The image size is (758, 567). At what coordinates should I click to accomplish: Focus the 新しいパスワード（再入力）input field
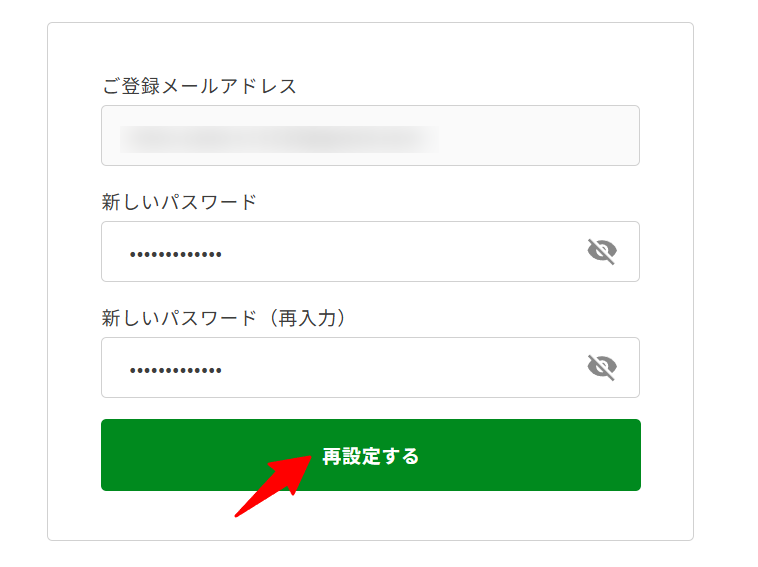coord(370,367)
